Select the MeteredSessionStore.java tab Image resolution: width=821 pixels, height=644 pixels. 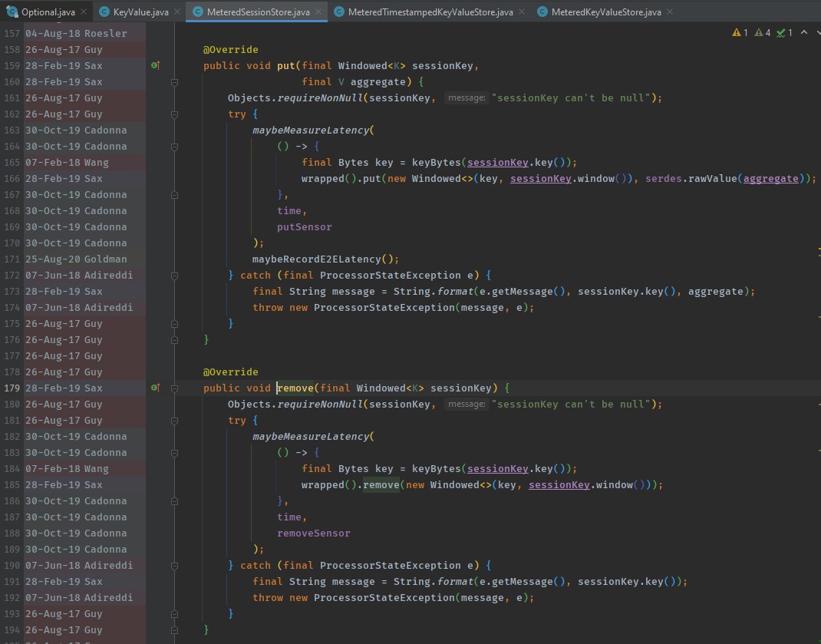tap(258, 12)
